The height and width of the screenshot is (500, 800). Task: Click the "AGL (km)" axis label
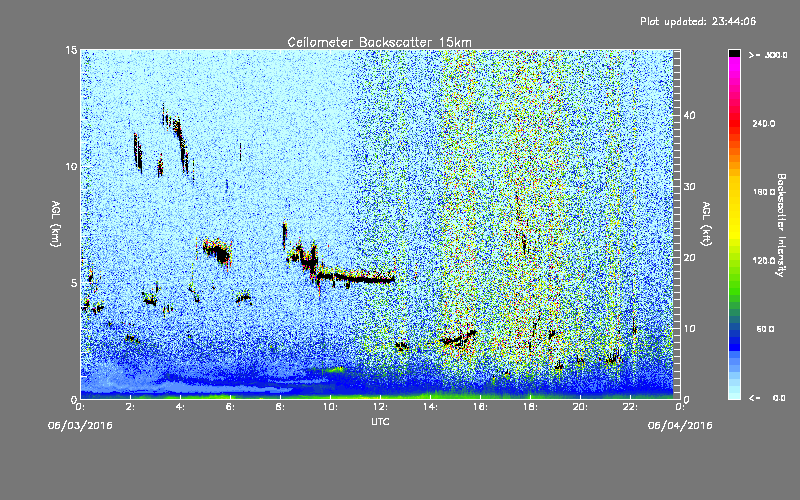[x=55, y=224]
